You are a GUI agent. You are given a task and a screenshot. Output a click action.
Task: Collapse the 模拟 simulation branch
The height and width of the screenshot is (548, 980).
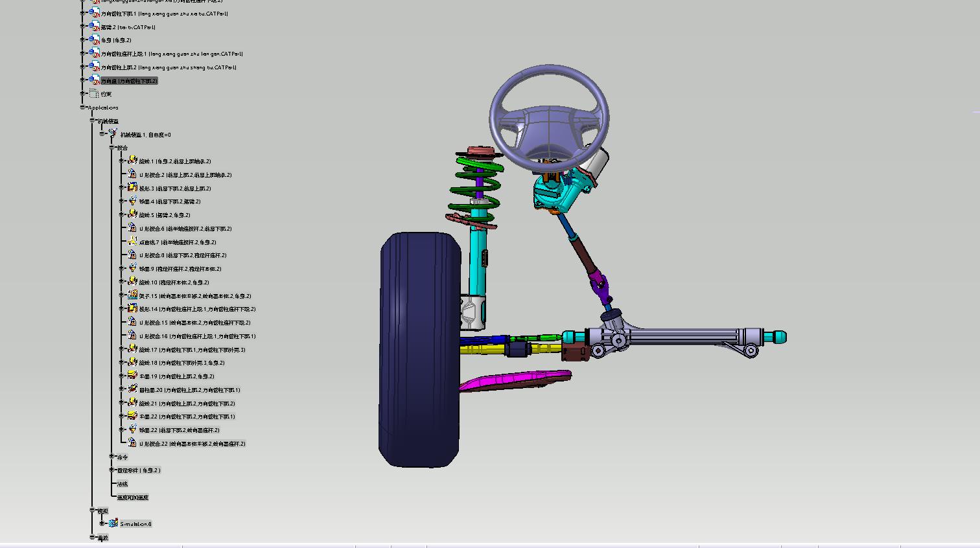[x=92, y=510]
